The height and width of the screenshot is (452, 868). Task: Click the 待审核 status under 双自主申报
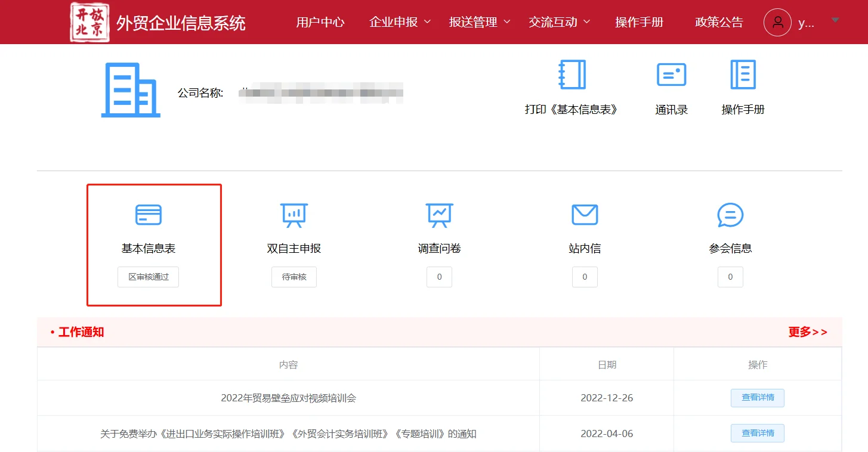[x=294, y=276]
